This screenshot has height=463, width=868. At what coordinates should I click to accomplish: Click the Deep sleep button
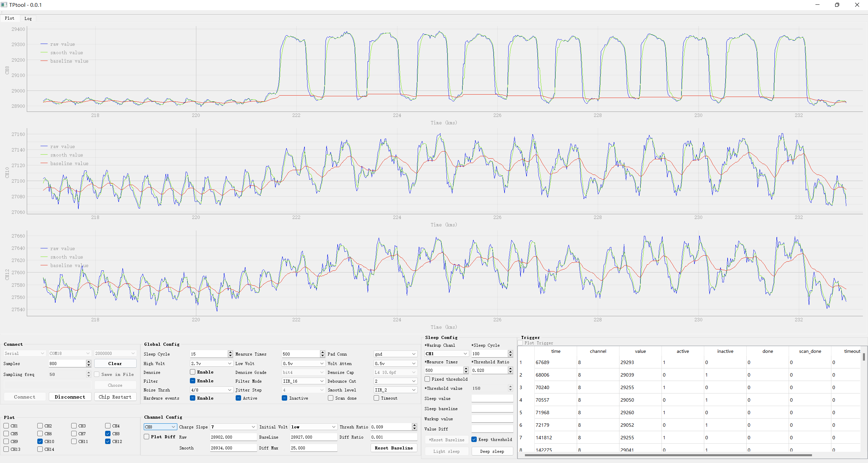pyautogui.click(x=492, y=451)
